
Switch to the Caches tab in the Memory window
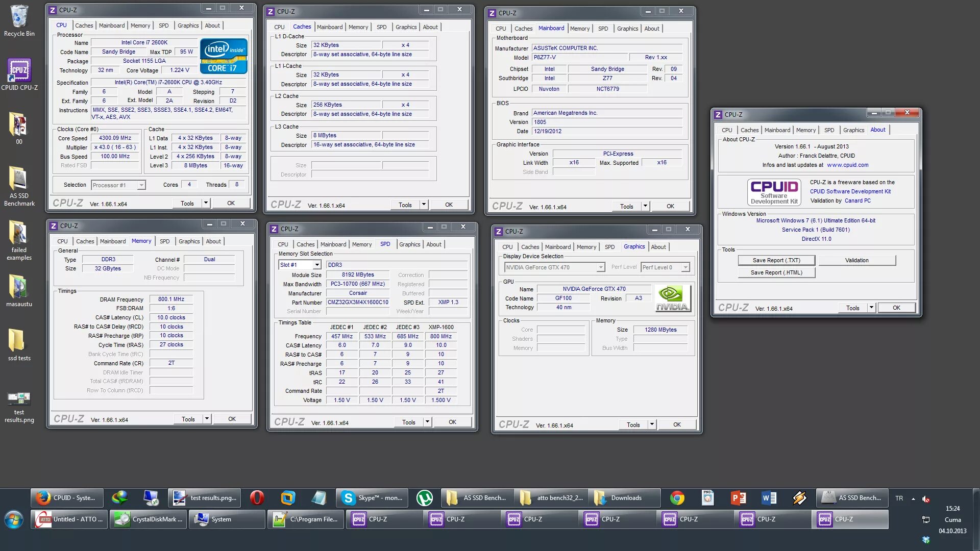[x=85, y=241]
